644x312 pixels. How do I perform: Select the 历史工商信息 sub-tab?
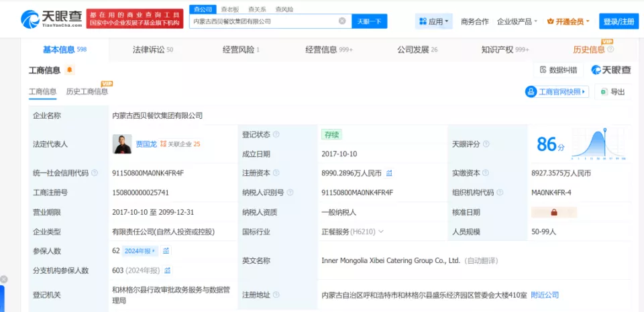pyautogui.click(x=87, y=92)
